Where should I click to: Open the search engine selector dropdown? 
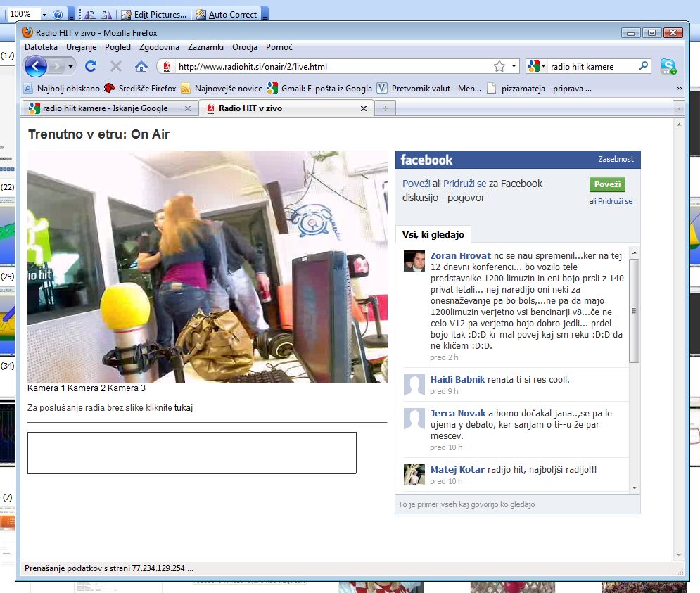point(543,67)
